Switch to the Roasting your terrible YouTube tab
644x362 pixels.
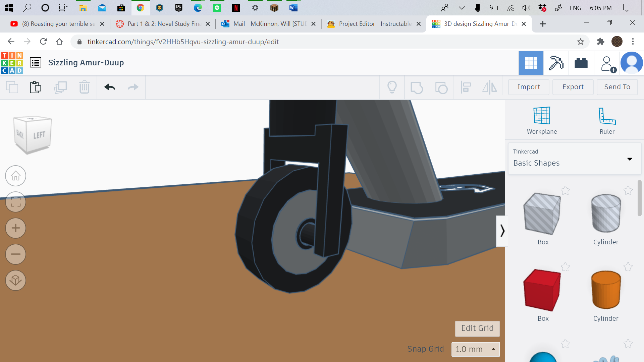(x=58, y=24)
